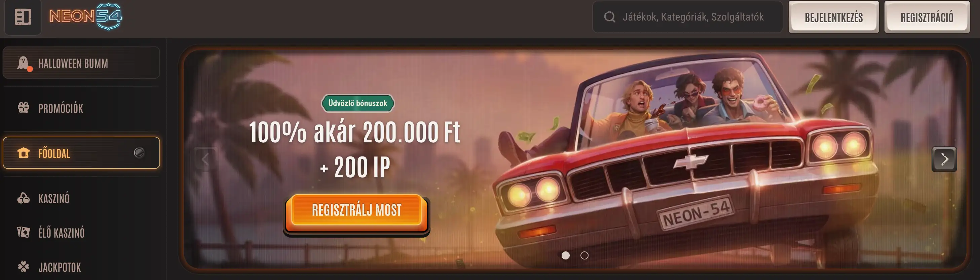Click the Bejelentkezés login button

[833, 17]
